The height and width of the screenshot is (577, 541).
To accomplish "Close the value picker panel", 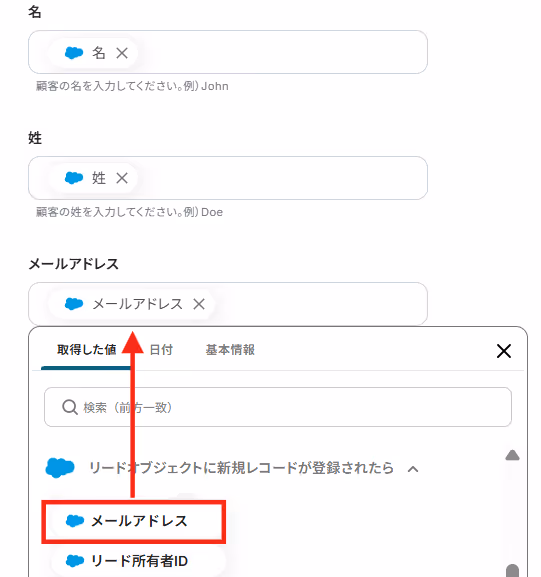I will pos(504,351).
